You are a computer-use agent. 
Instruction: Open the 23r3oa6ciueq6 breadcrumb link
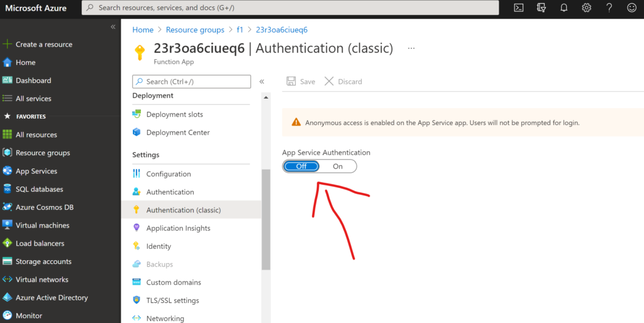[x=282, y=30]
